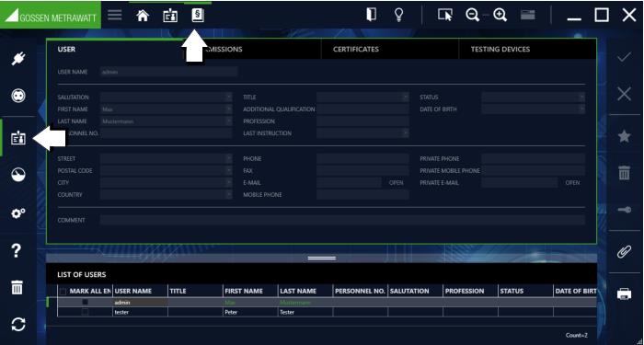Confirm with the checkmark icon
The height and width of the screenshot is (345, 644).
pos(624,57)
